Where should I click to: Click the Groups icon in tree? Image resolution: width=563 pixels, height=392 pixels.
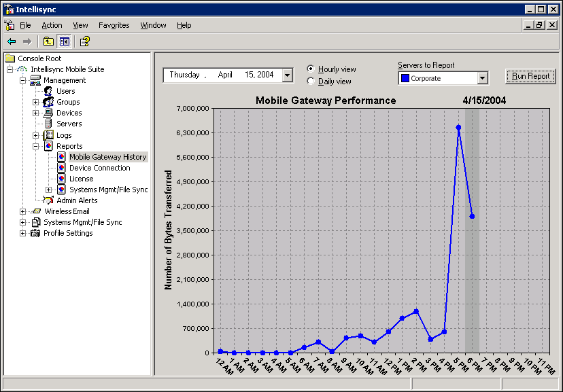[48, 102]
